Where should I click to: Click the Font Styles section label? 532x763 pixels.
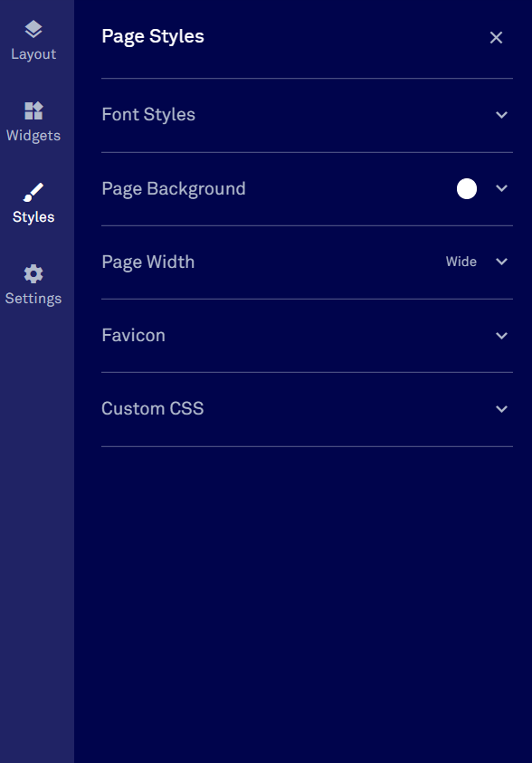[x=148, y=114]
